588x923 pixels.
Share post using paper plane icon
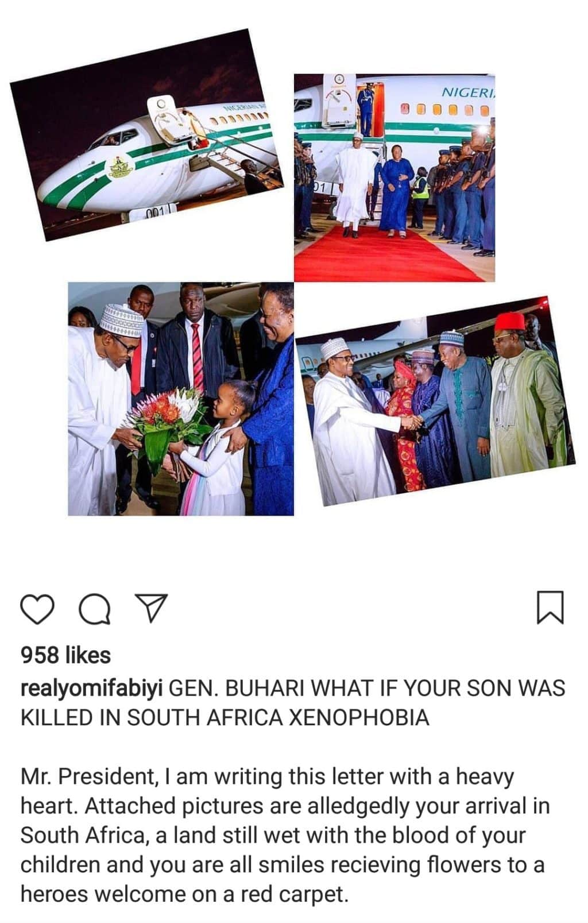coord(150,608)
